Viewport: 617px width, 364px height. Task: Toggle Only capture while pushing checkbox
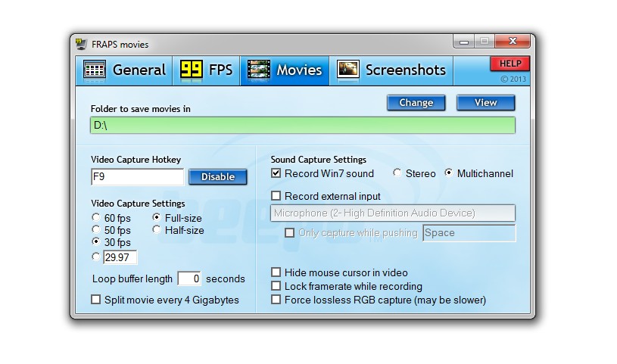290,232
